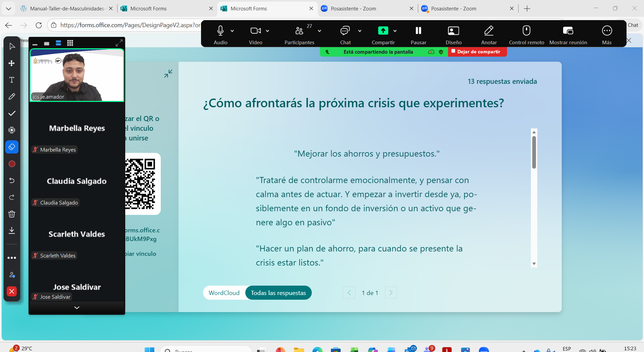The width and height of the screenshot is (644, 352).
Task: Activate the Eraser annotation tool
Action: (12, 147)
